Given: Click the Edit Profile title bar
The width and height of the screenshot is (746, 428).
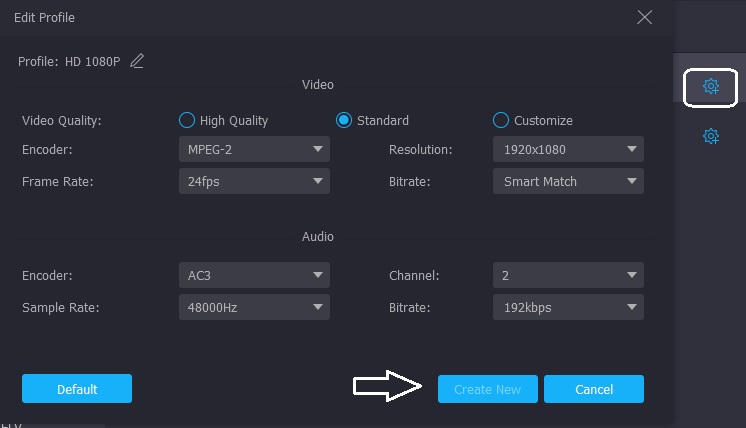Looking at the screenshot, I should (300, 18).
